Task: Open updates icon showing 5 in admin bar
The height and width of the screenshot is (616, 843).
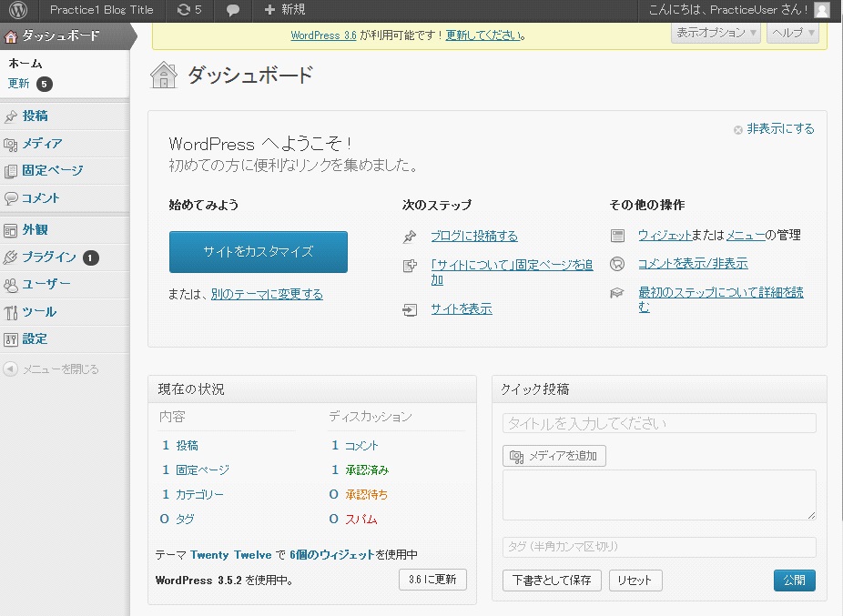Action: point(189,10)
